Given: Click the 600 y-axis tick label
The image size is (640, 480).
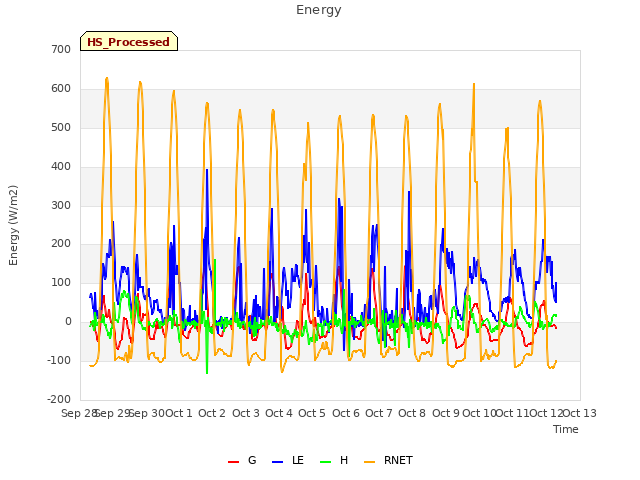Looking at the screenshot, I should tap(61, 89).
